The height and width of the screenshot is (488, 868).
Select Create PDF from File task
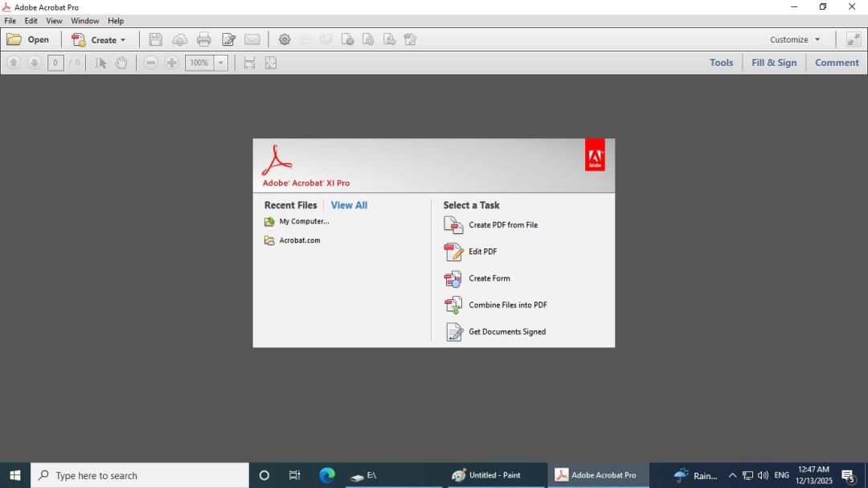coord(490,225)
